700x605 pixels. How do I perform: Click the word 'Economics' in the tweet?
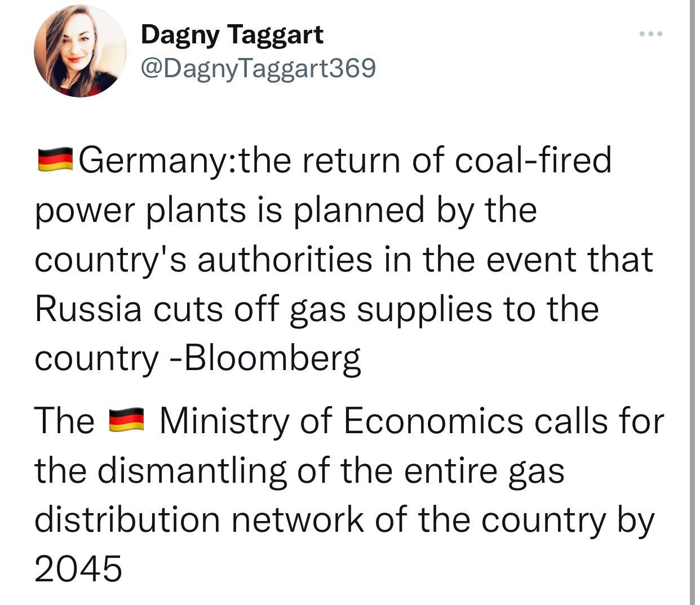coord(433,420)
